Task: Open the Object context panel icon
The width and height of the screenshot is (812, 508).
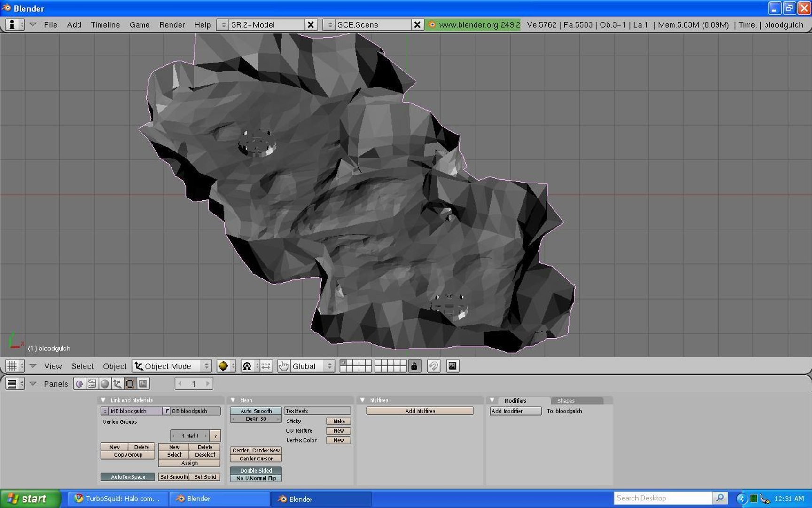Action: pos(117,384)
